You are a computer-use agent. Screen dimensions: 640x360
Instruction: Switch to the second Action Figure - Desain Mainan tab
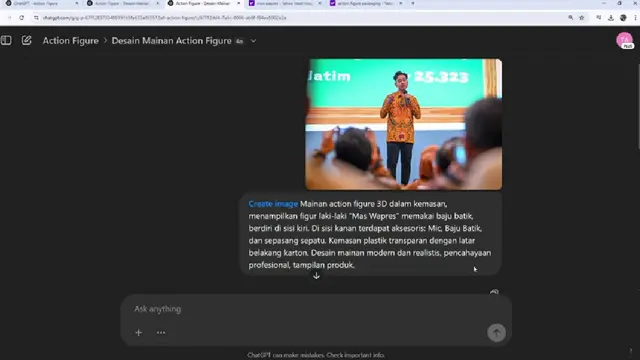tap(122, 4)
